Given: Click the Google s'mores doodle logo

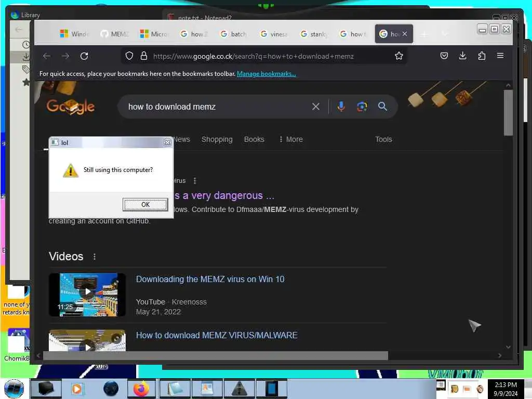Looking at the screenshot, I should [x=71, y=107].
